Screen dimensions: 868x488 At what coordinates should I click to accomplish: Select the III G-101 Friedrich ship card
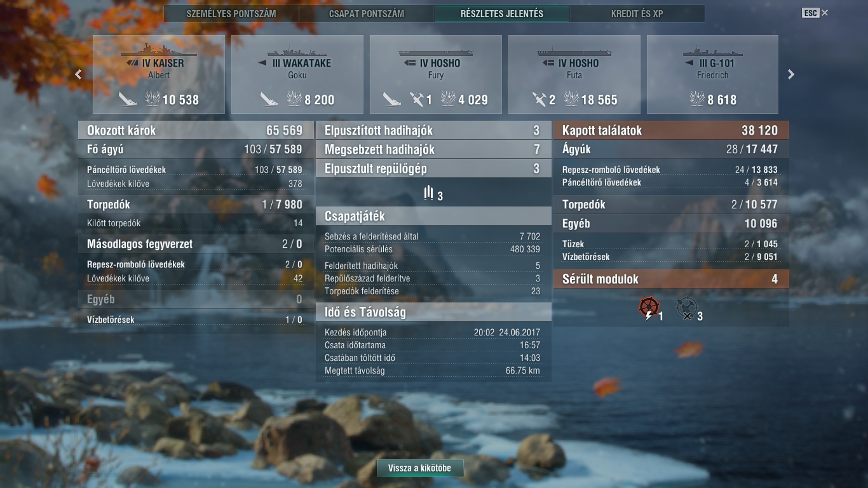(712, 74)
